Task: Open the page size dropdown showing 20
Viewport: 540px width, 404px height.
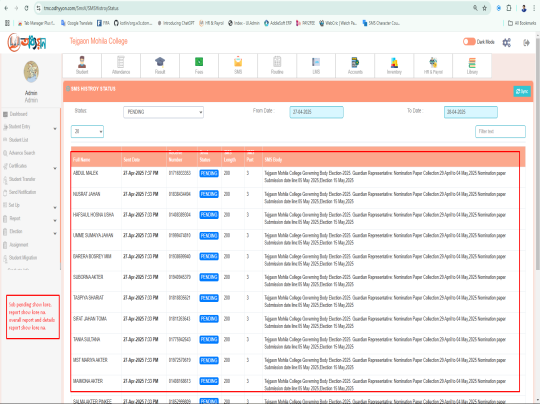Action: point(87,131)
